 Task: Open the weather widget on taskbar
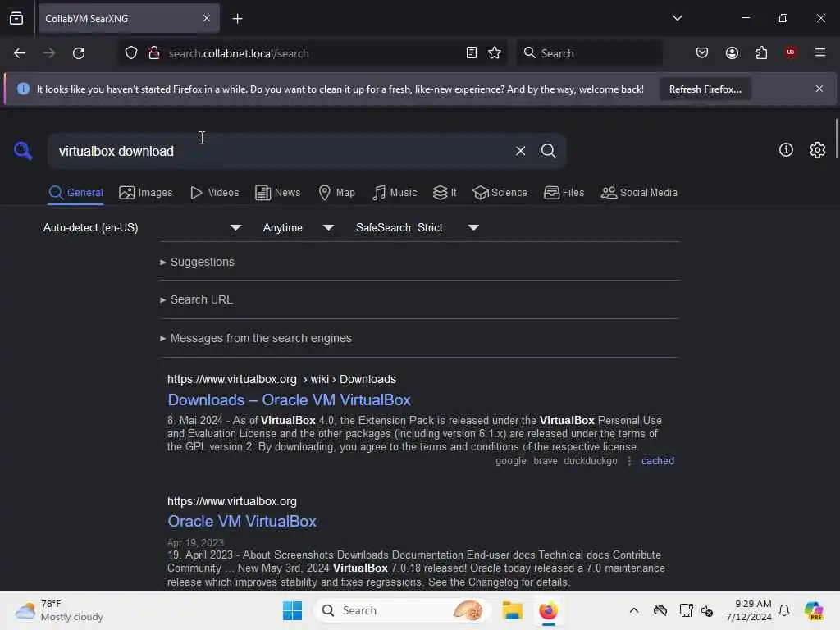tap(59, 610)
